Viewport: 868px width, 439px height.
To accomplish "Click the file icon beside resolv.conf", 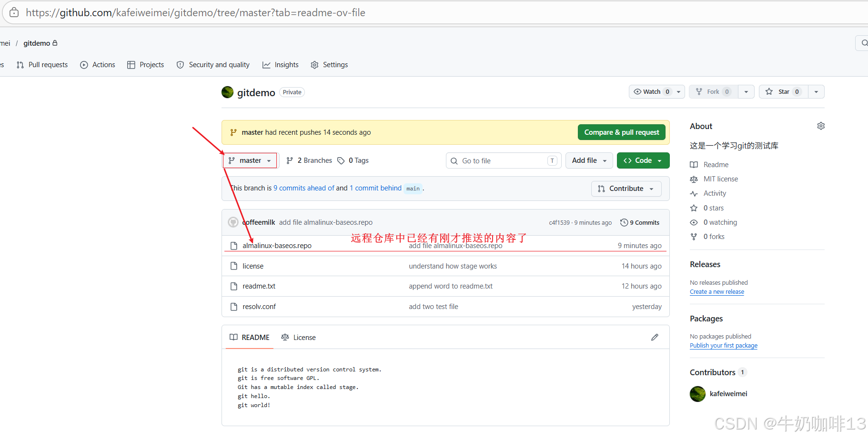I will point(234,307).
